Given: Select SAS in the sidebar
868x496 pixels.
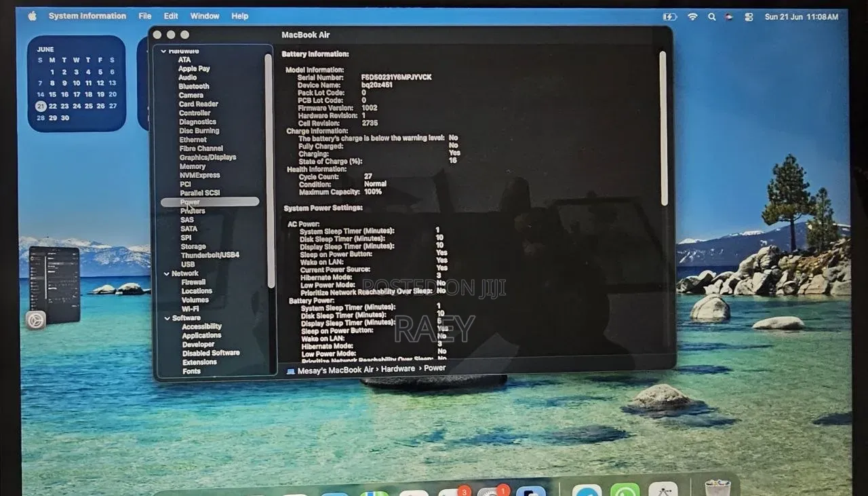Looking at the screenshot, I should click(x=187, y=220).
